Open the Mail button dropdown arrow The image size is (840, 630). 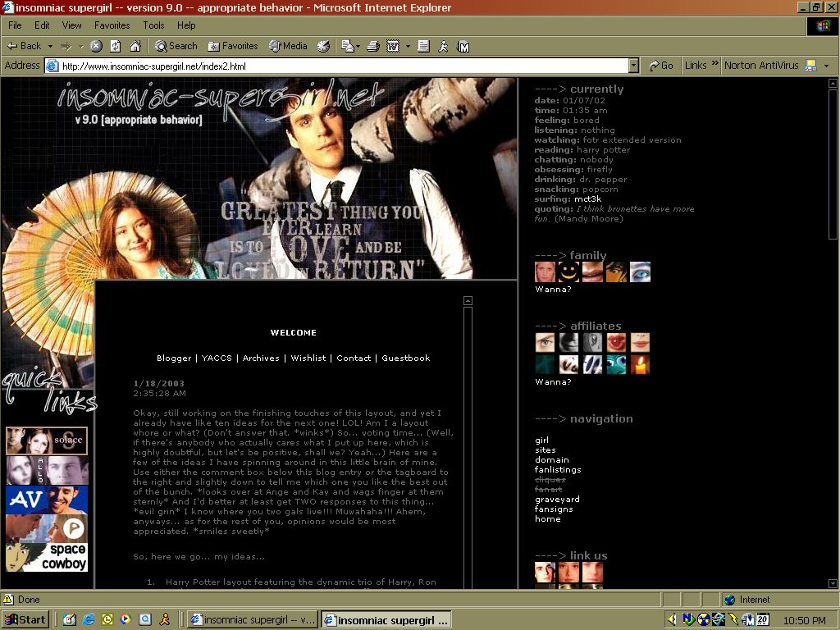click(x=358, y=47)
